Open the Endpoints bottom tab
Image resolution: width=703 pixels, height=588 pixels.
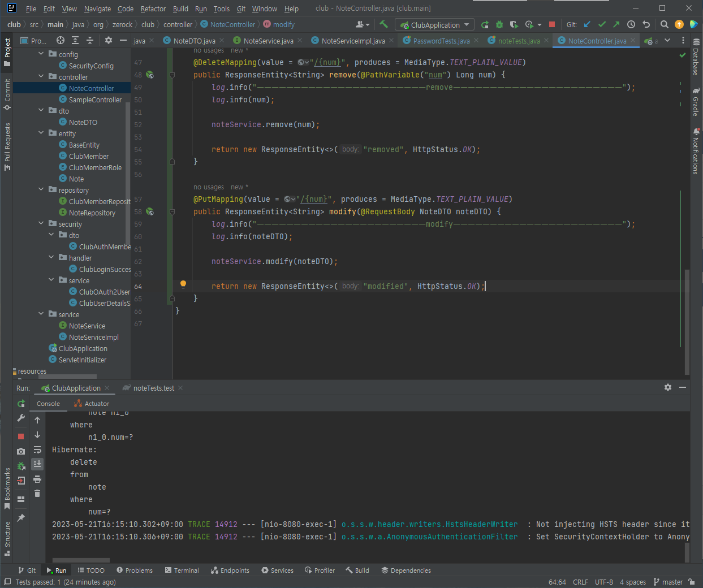coord(230,570)
